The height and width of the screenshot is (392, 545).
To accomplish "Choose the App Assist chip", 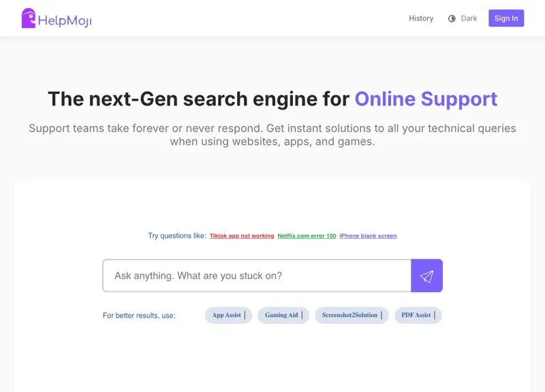I will click(x=228, y=315).
